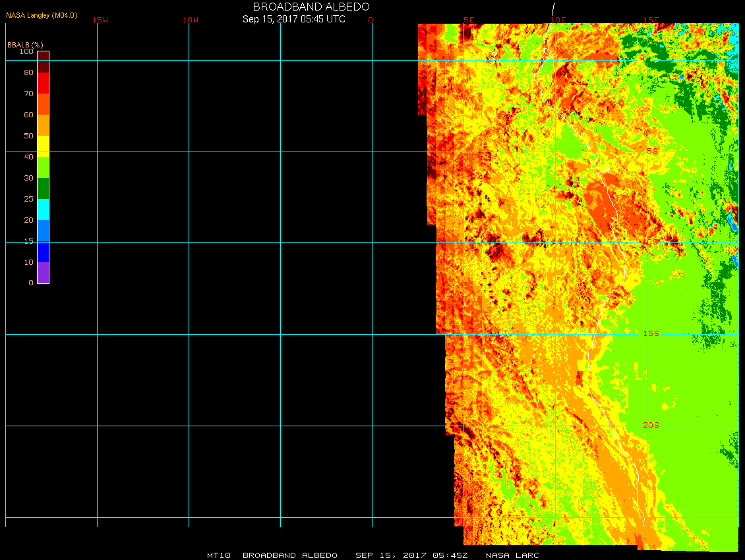This screenshot has height=560, width=745.
Task: Click the 15W longitude label
Action: (x=100, y=20)
